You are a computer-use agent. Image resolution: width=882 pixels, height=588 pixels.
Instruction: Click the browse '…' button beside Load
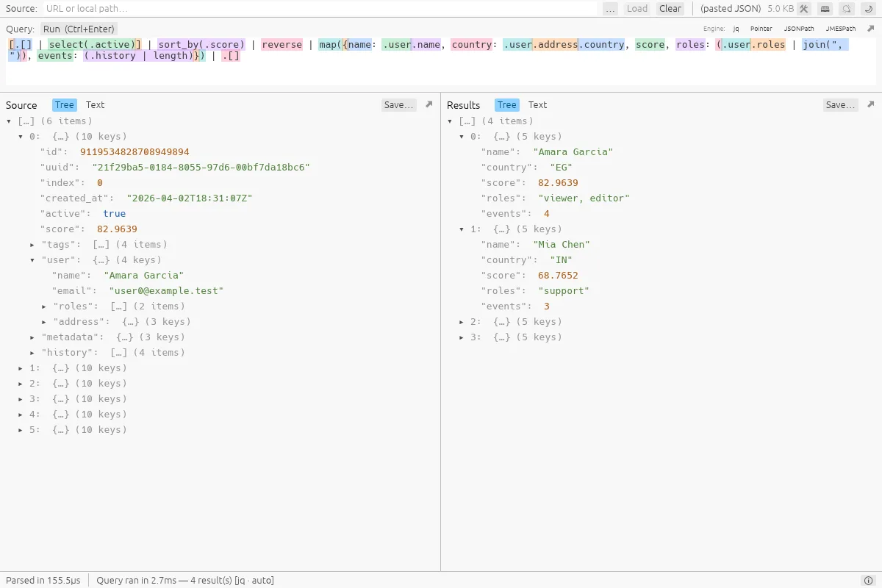pyautogui.click(x=610, y=9)
